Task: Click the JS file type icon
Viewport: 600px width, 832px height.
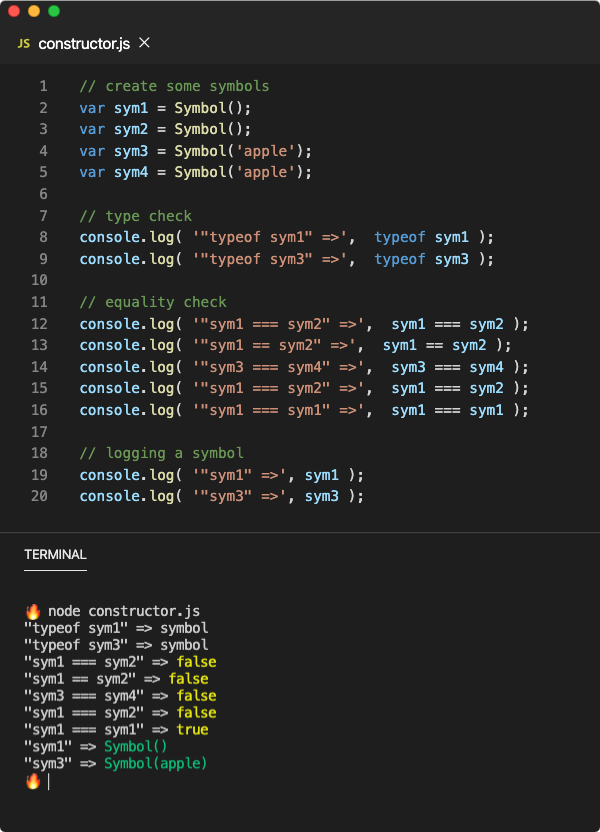Action: pyautogui.click(x=24, y=44)
